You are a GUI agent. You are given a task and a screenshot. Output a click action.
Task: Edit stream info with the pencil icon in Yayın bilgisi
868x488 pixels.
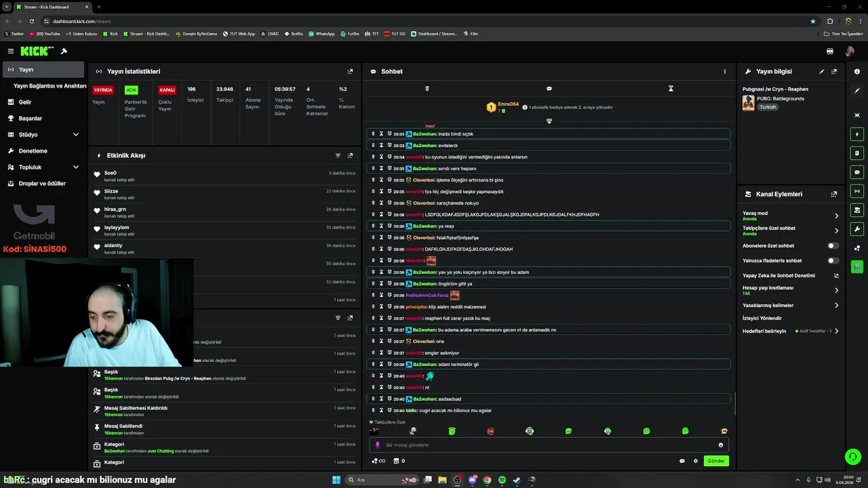822,71
